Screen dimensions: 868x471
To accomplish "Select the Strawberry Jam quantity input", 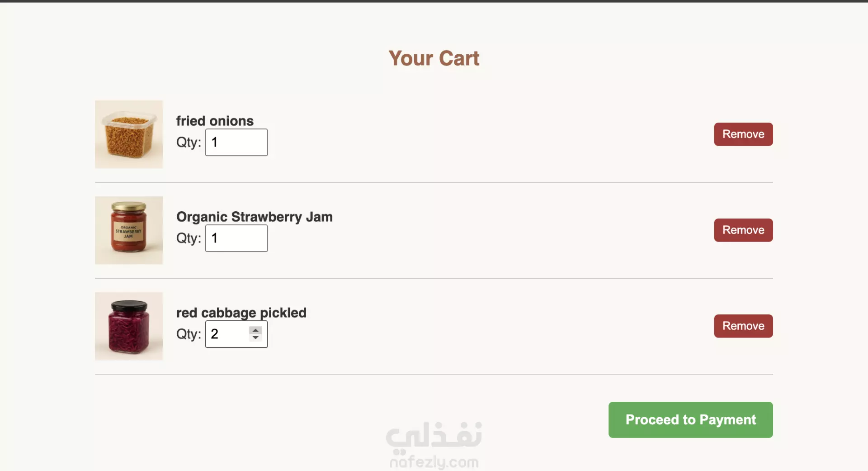I will click(236, 238).
